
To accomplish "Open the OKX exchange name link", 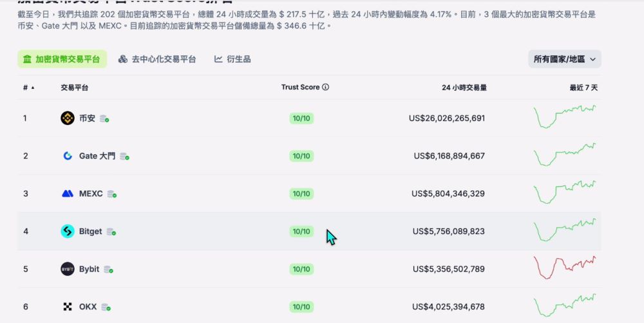I will tap(88, 307).
